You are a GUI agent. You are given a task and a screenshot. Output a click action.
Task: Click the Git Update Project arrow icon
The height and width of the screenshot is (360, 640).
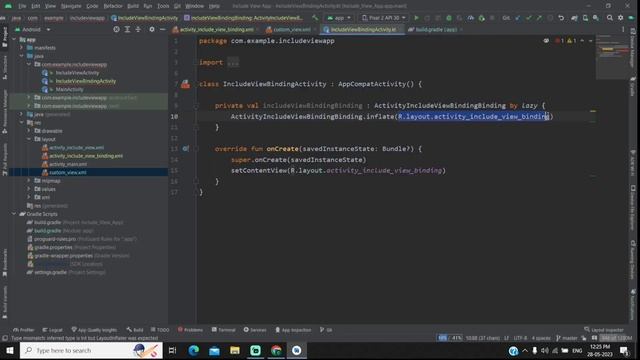518,18
